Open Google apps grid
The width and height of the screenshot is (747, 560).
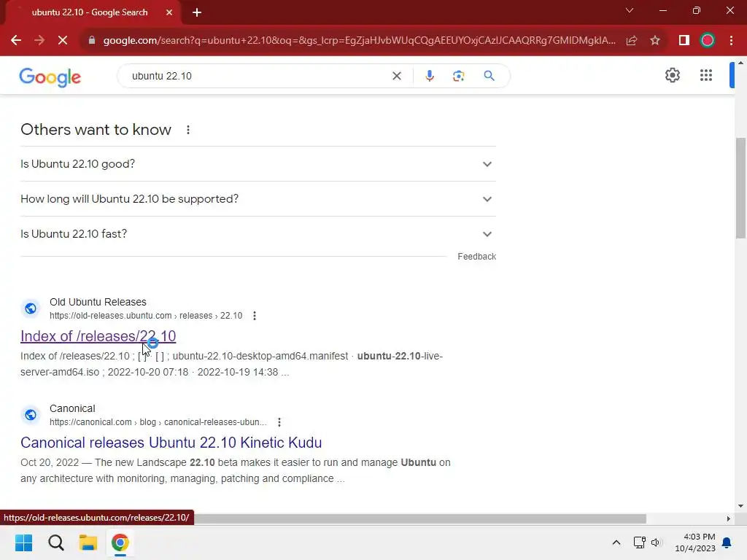tap(706, 75)
